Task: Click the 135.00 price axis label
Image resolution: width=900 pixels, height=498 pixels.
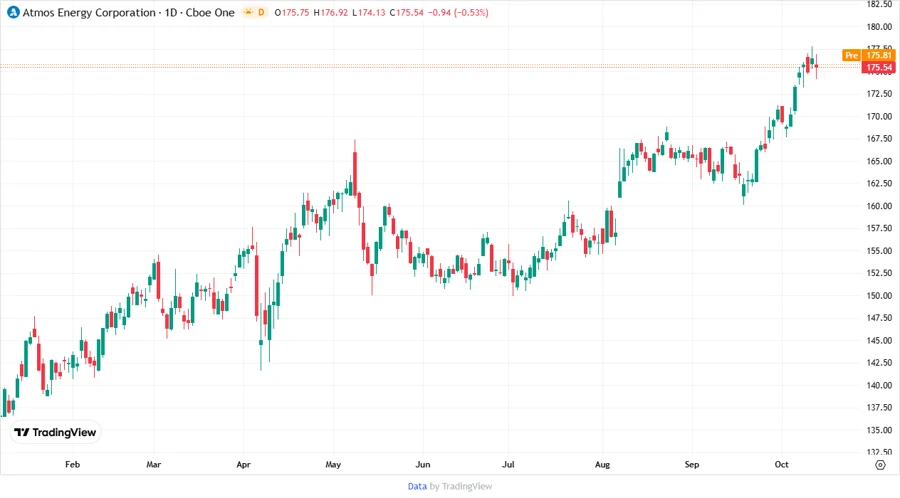Action: click(879, 430)
